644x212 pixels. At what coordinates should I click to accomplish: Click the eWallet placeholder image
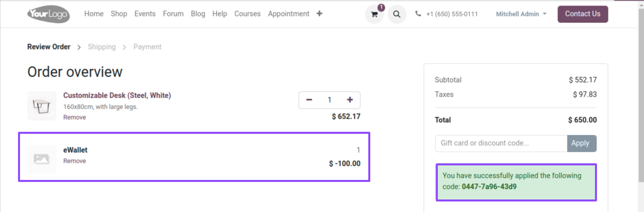tap(42, 159)
